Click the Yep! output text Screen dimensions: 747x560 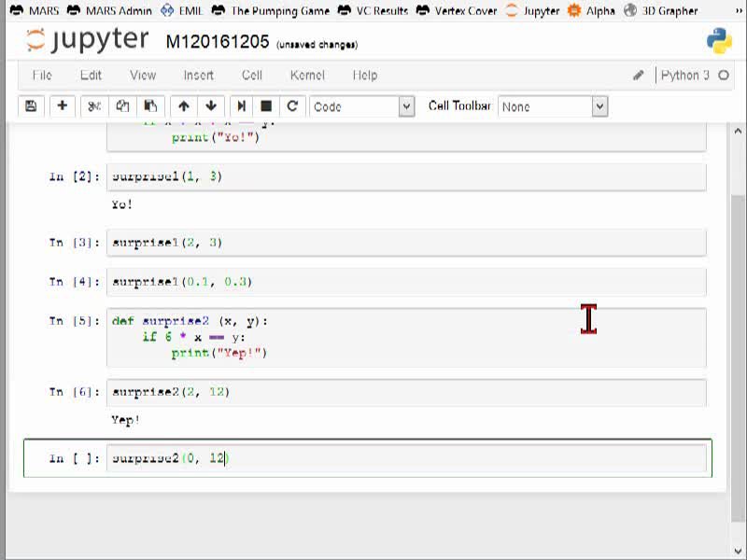[x=126, y=420]
